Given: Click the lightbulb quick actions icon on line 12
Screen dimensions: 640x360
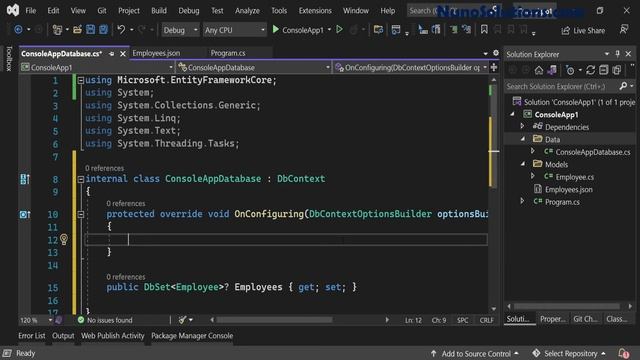Looking at the screenshot, I should click(x=64, y=239).
